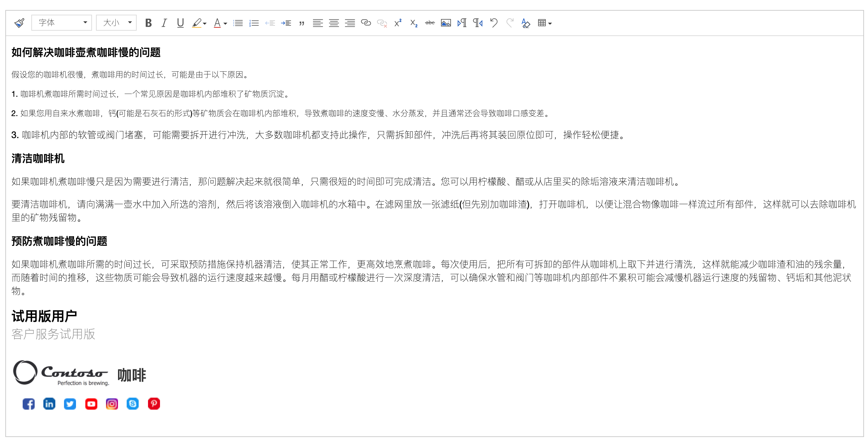The width and height of the screenshot is (868, 443).
Task: Insert a hyperlink
Action: (366, 23)
